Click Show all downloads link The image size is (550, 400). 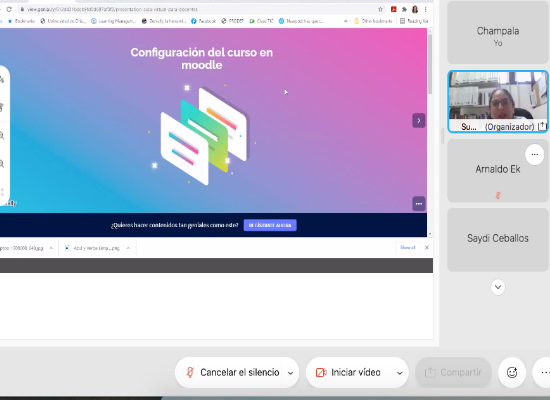tap(407, 248)
